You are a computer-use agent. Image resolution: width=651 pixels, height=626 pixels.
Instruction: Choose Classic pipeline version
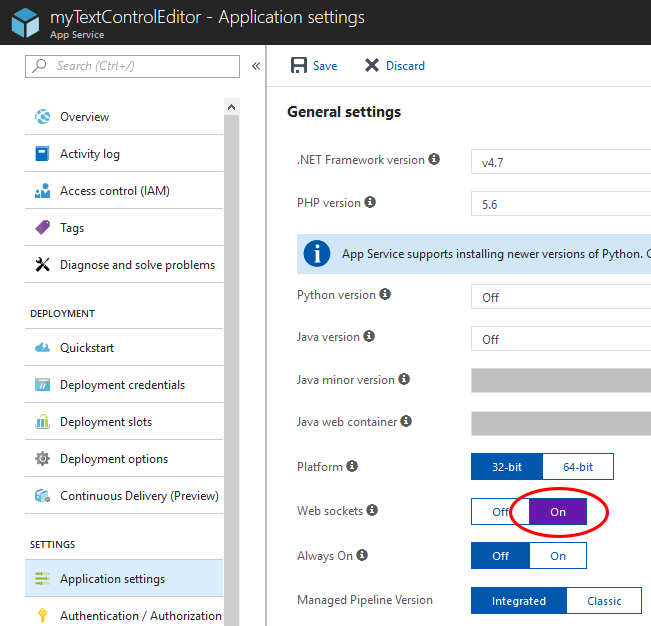[604, 600]
